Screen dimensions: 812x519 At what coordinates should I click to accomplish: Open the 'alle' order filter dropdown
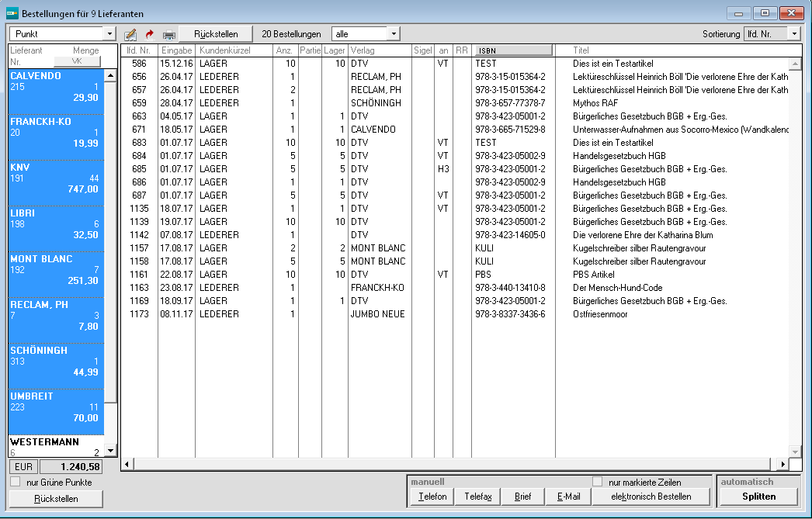coord(394,34)
